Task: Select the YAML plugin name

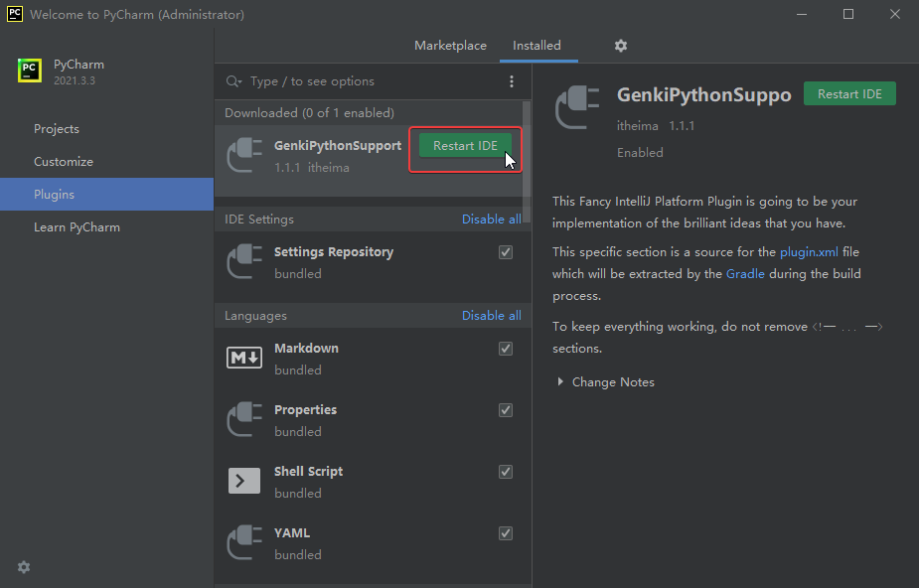Action: point(292,533)
